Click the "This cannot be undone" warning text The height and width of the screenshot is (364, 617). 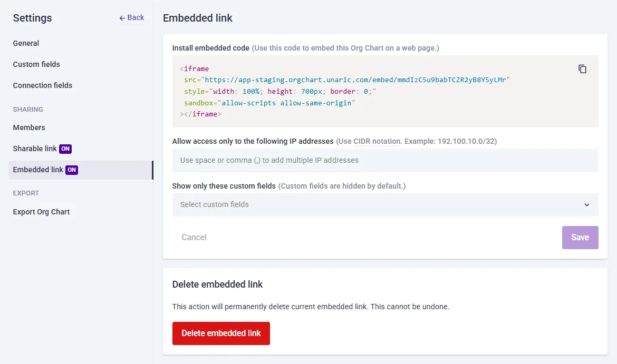(410, 307)
